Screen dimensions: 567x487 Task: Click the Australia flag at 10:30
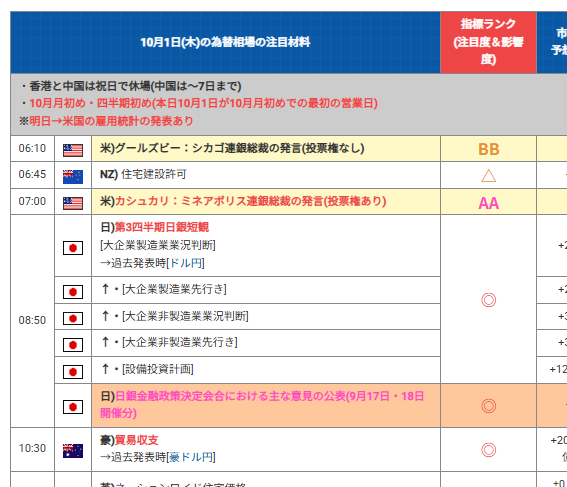tap(73, 451)
